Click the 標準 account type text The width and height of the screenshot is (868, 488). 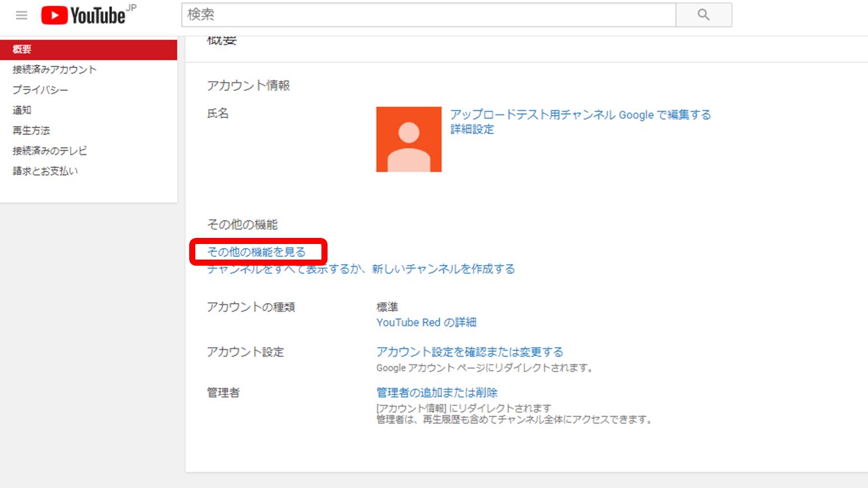tap(387, 307)
